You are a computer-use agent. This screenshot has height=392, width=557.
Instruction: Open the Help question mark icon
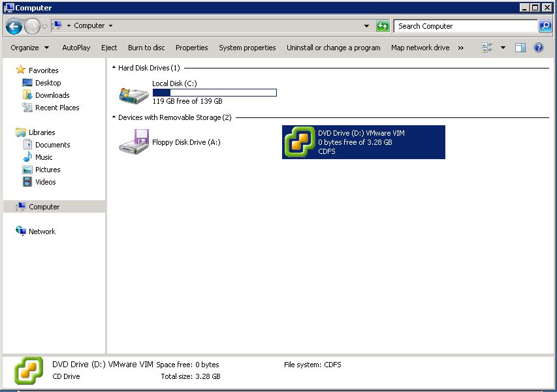tap(539, 48)
